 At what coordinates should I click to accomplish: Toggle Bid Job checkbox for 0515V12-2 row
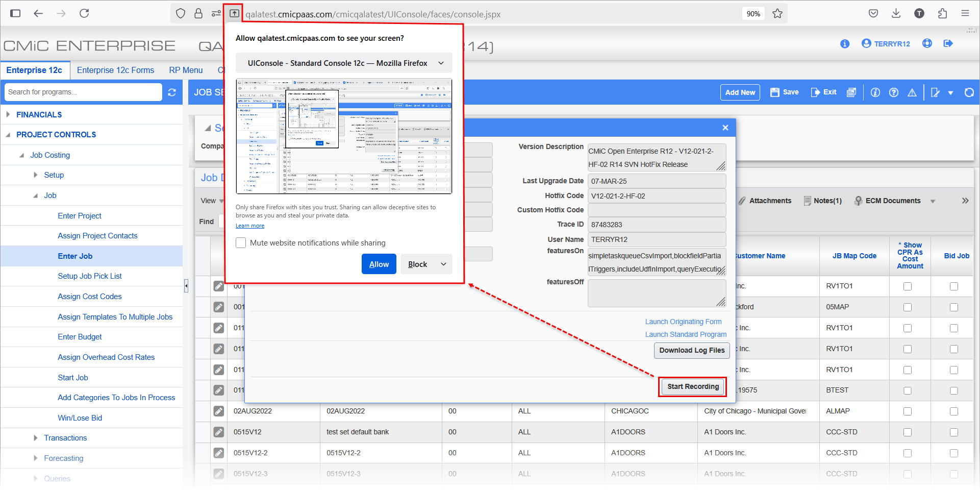point(954,453)
